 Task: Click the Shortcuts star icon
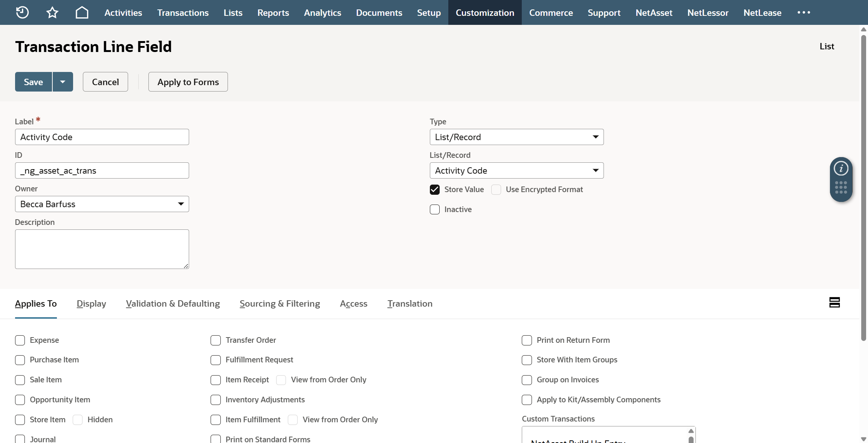click(52, 12)
